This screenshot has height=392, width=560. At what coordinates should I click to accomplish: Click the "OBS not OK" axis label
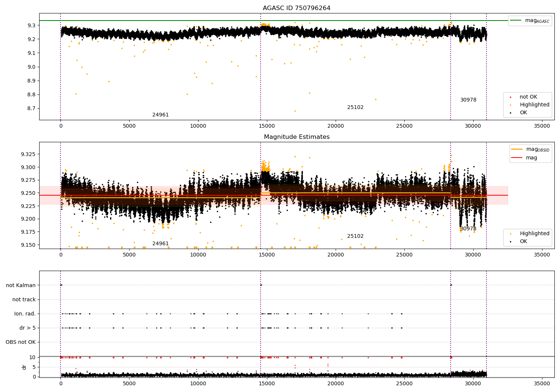[21, 342]
